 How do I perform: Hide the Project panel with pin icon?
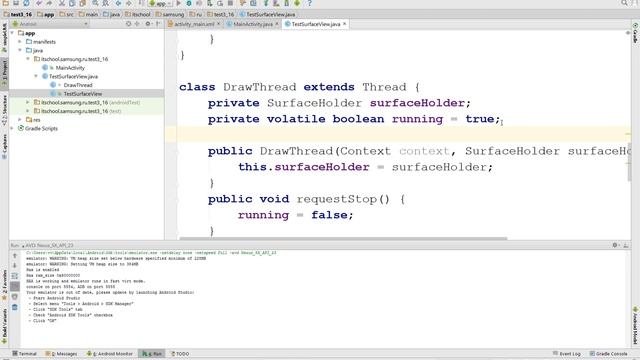158,24
